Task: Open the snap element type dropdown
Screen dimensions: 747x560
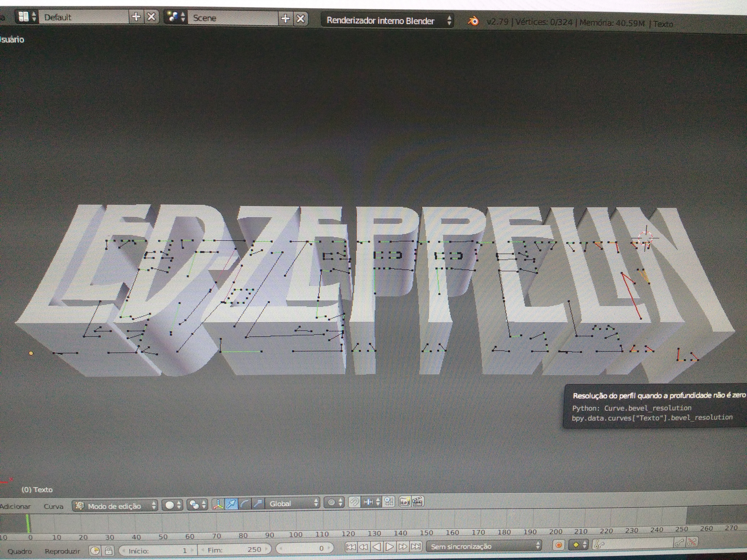Action: tap(371, 502)
